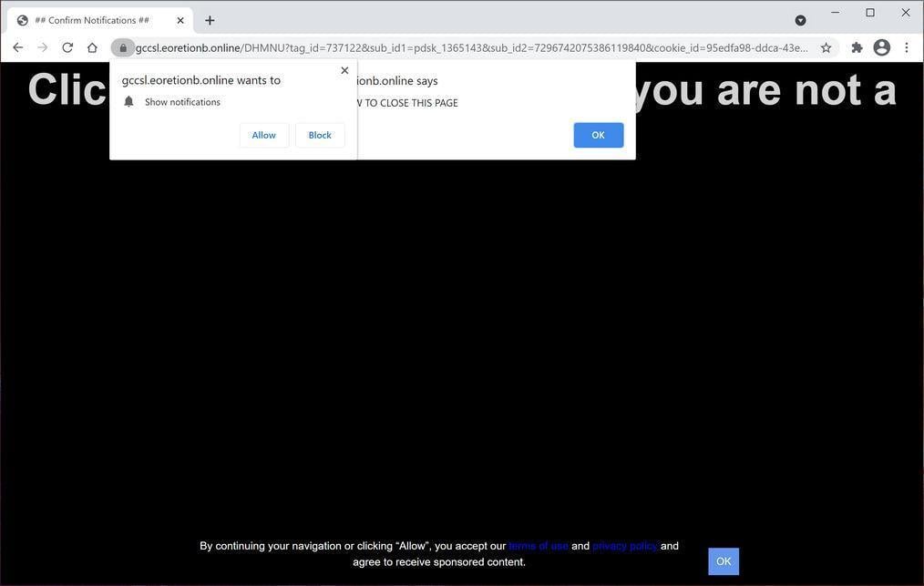924x586 pixels.
Task: Block notifications from gccsl.eoretionb.online
Action: pos(319,134)
